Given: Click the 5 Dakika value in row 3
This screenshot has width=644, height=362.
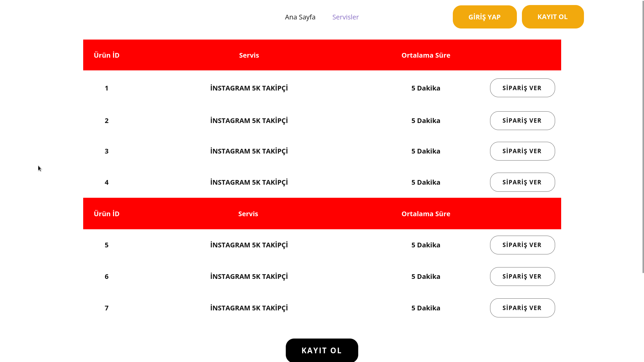Looking at the screenshot, I should (426, 151).
